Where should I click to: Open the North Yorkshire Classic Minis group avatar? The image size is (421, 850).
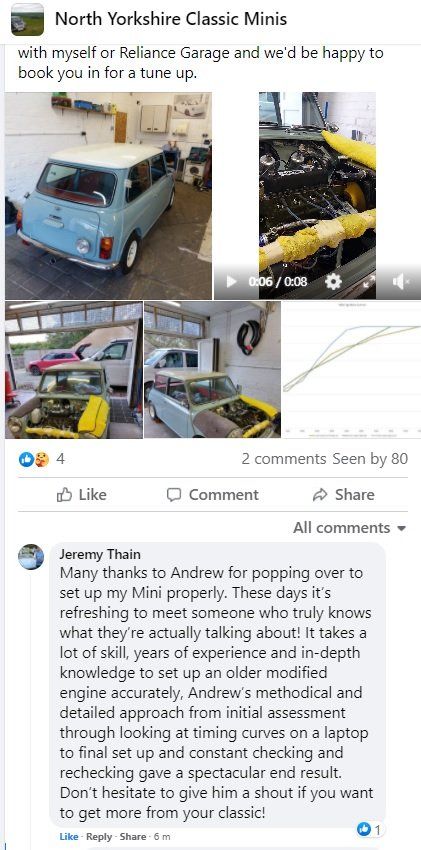[27, 20]
